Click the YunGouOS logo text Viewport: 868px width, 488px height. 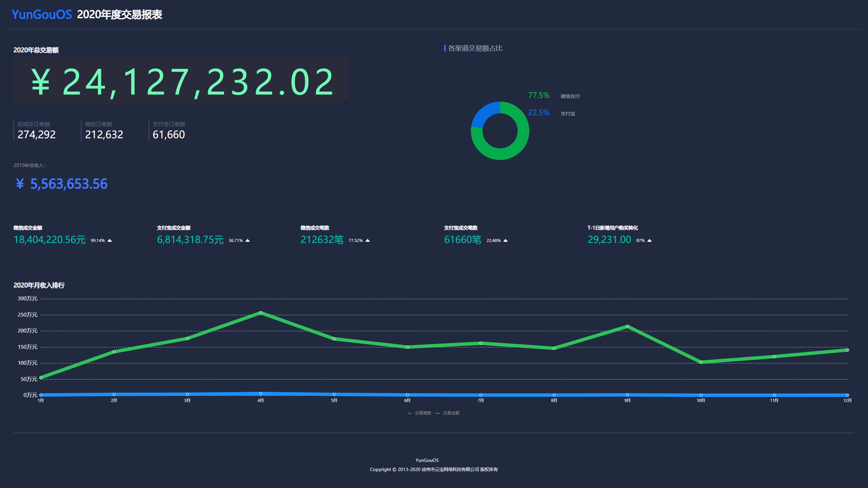(42, 15)
